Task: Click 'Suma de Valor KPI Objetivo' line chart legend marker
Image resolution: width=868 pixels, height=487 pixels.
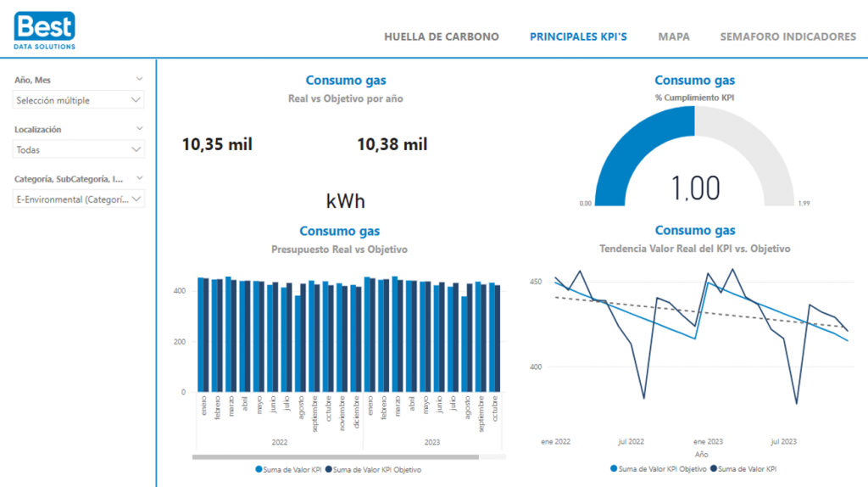Action: 614,468
